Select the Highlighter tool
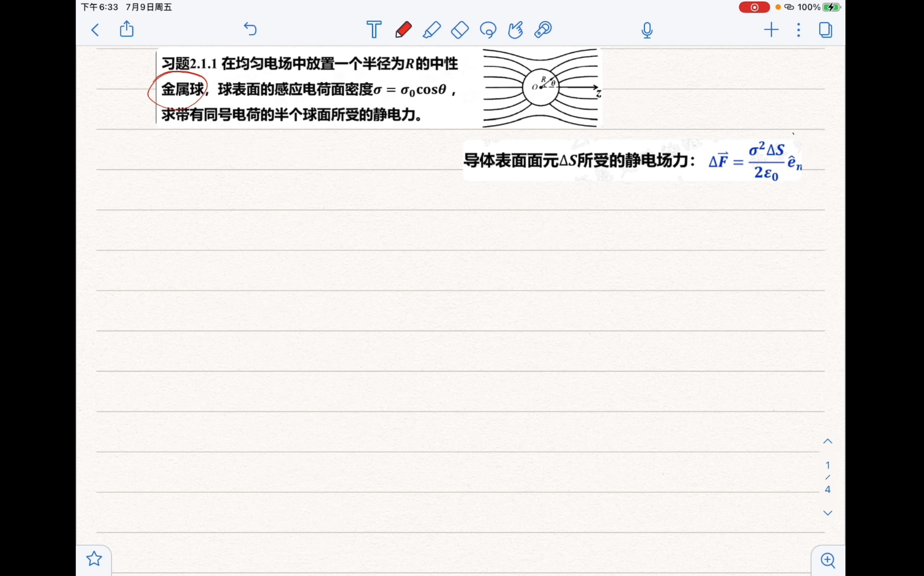Viewport: 924px width, 576px height. tap(432, 30)
